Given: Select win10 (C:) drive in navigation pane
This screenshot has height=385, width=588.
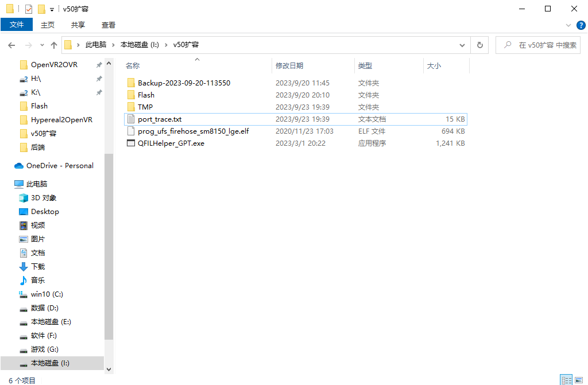Looking at the screenshot, I should coord(47,294).
